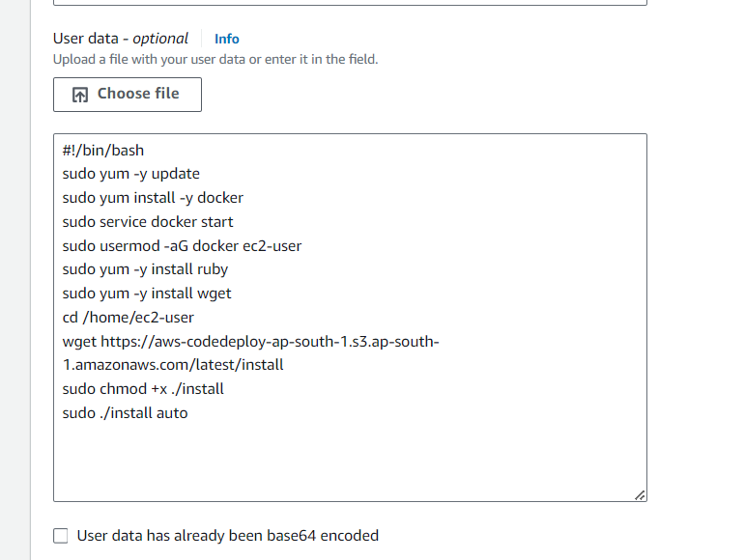
Task: Click empty space below the script text
Action: (x=350, y=458)
